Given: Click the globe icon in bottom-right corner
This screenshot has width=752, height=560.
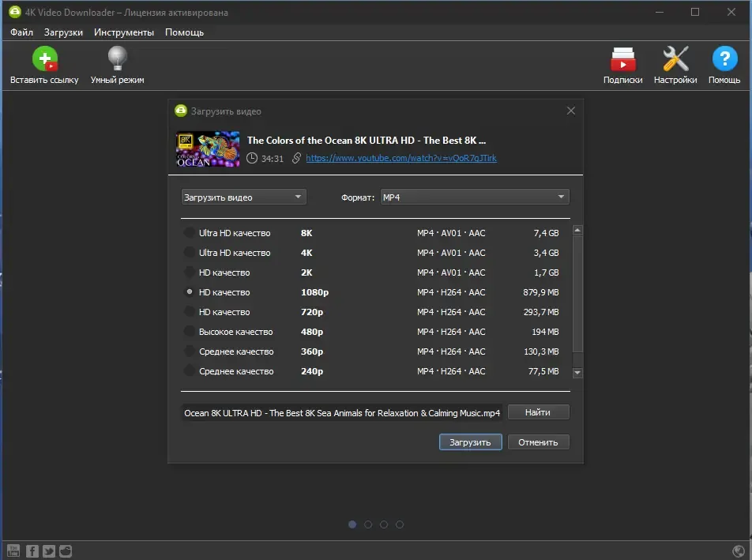Looking at the screenshot, I should click(739, 551).
